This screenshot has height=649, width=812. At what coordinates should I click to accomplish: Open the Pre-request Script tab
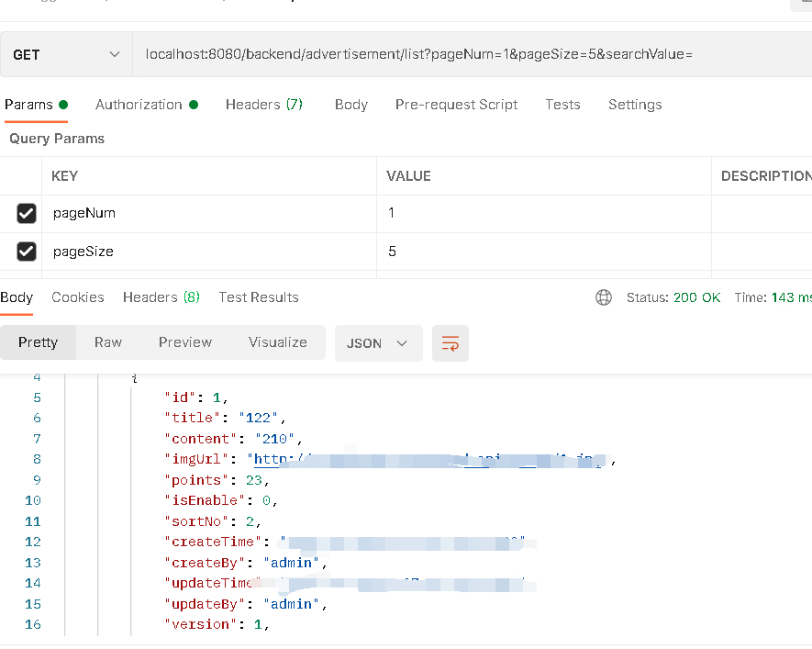click(x=456, y=105)
